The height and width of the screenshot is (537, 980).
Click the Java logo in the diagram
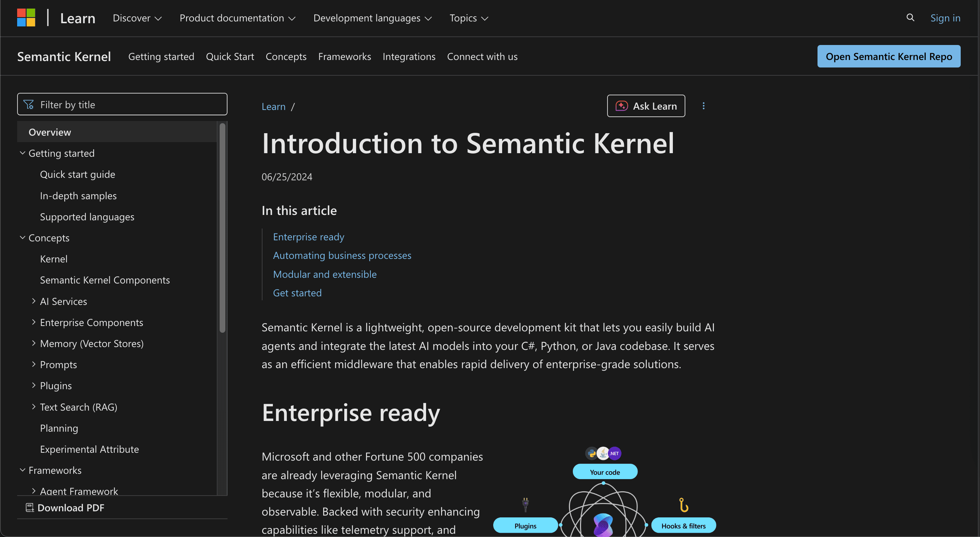[603, 453]
